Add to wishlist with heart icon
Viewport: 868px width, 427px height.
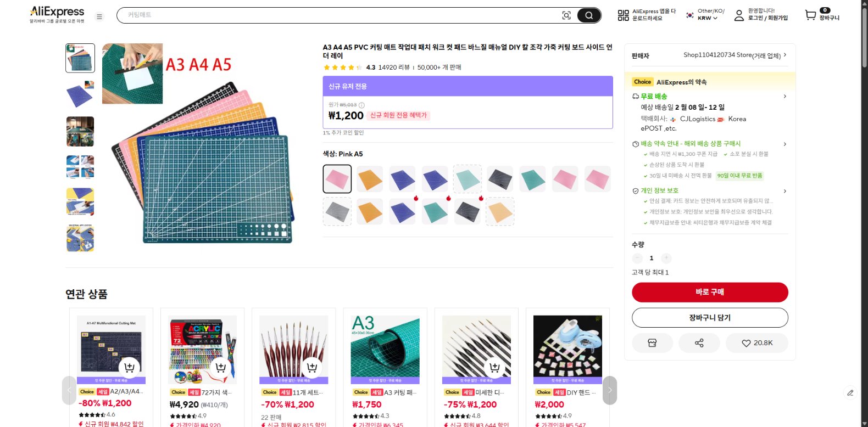(x=756, y=343)
